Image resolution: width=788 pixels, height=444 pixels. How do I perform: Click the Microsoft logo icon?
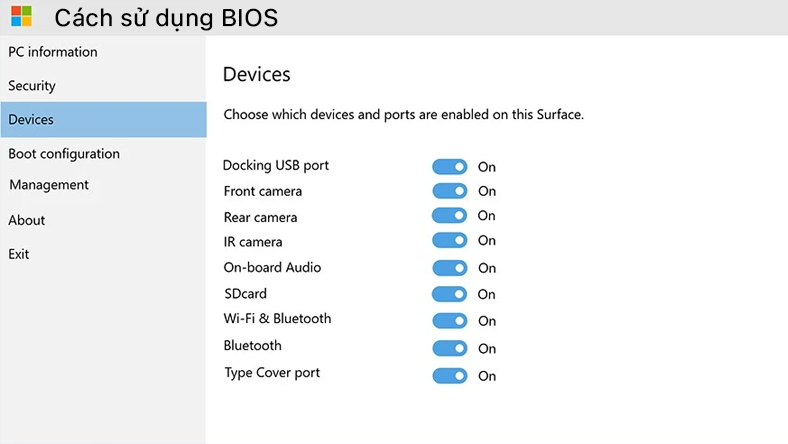21,16
